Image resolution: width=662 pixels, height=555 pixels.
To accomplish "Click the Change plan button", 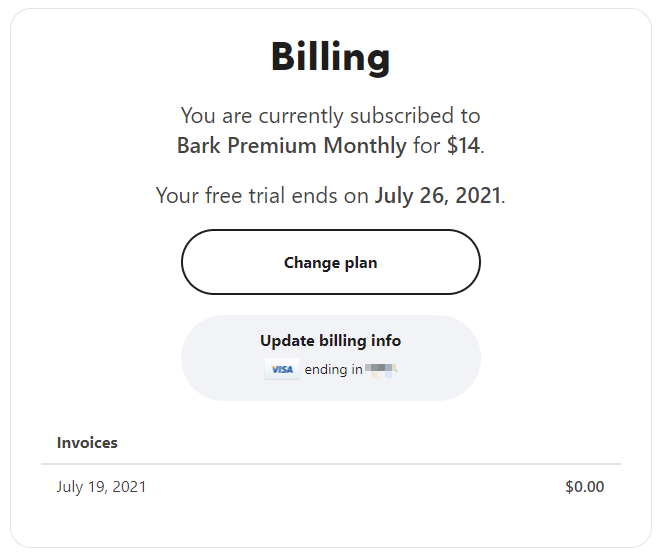I will pyautogui.click(x=331, y=262).
